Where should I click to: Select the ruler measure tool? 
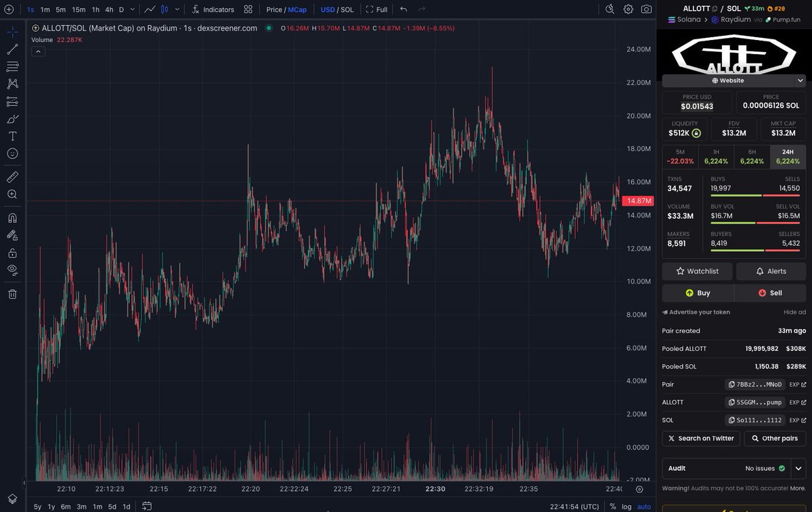[x=12, y=177]
